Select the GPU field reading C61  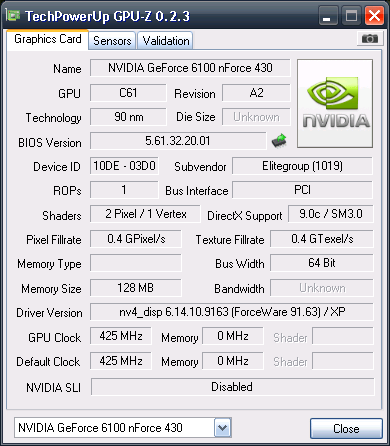[128, 93]
